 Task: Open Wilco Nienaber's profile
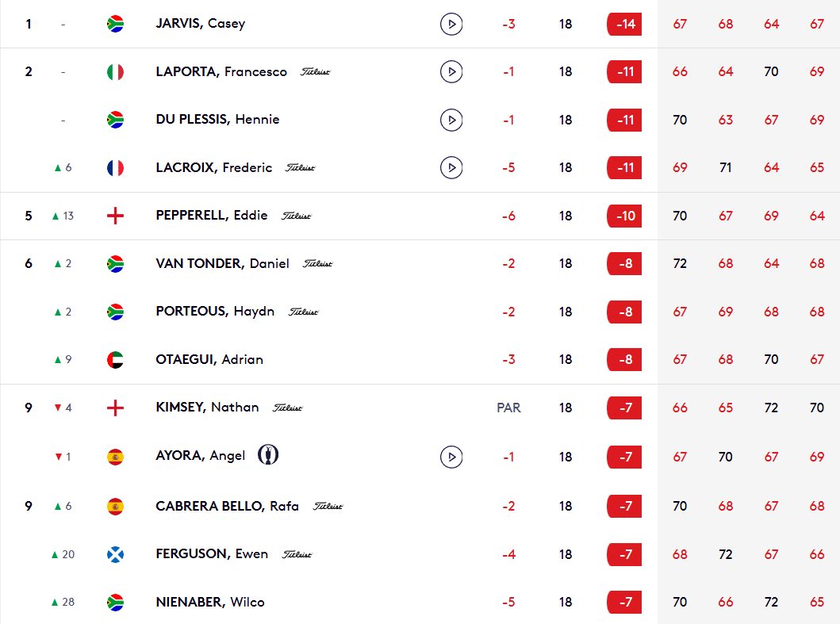point(209,602)
